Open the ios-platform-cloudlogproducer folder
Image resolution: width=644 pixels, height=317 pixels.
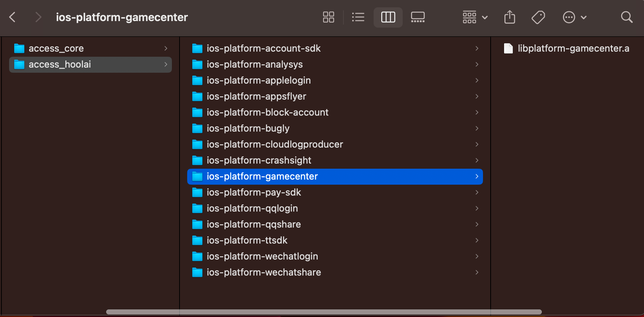(x=335, y=144)
